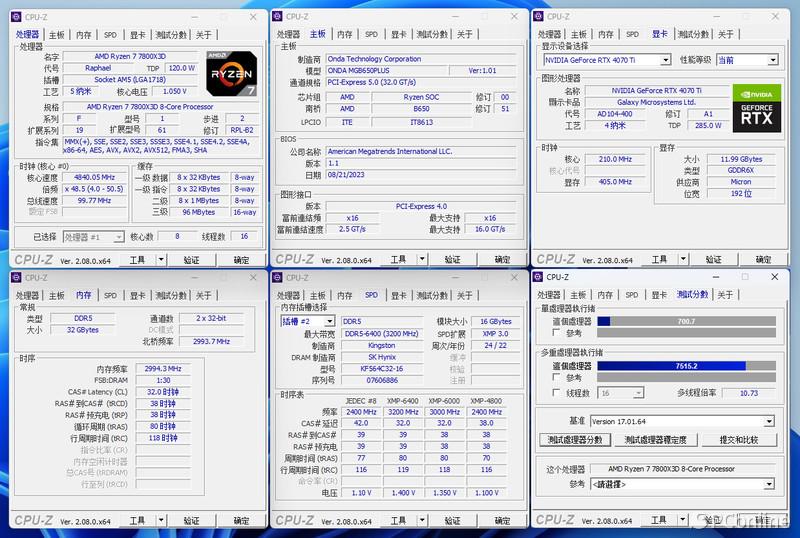
Task: Click 确定 in the mainboard window
Action: click(503, 259)
